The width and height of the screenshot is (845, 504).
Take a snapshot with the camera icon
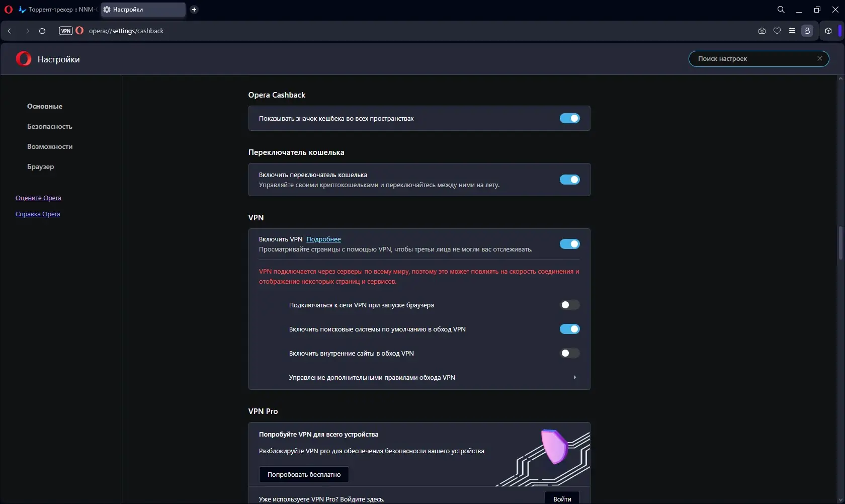point(762,31)
